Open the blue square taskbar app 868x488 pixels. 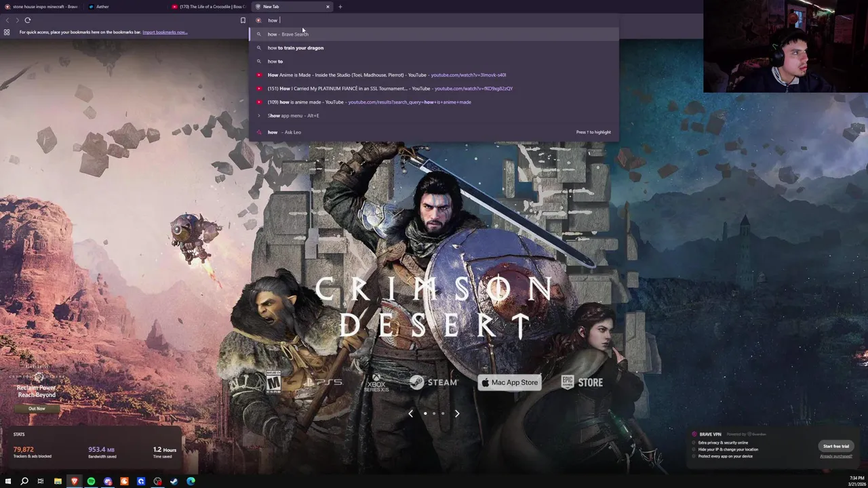click(x=141, y=481)
